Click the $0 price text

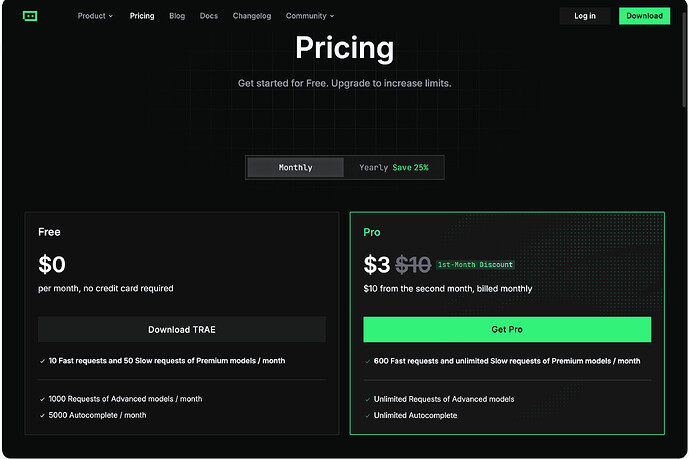52,264
